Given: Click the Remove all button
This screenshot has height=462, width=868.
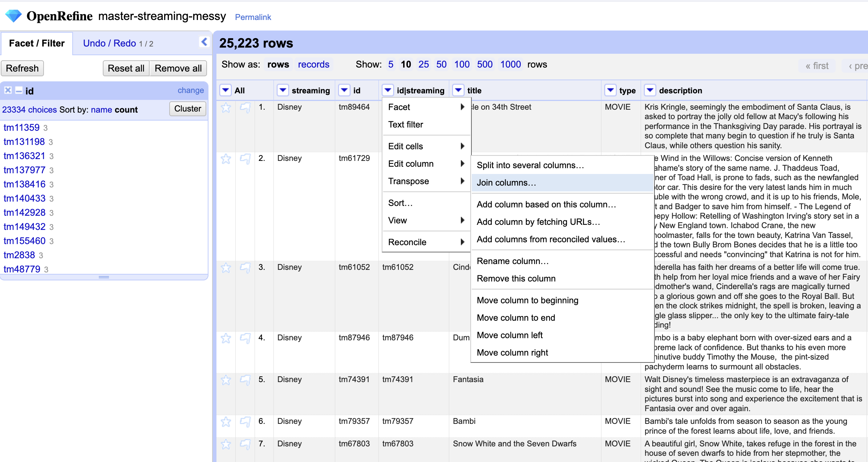Looking at the screenshot, I should (178, 68).
